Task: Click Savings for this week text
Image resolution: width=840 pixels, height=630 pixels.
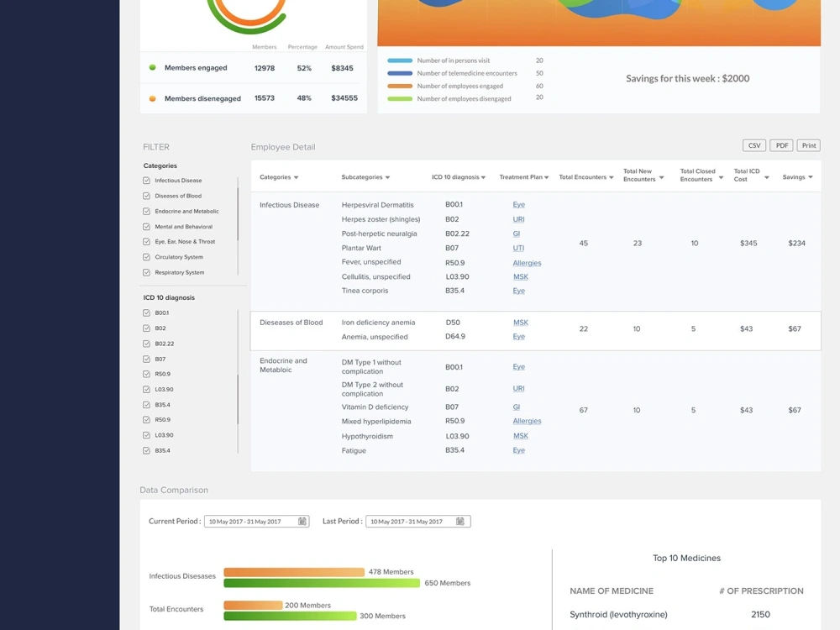Action: tap(688, 79)
